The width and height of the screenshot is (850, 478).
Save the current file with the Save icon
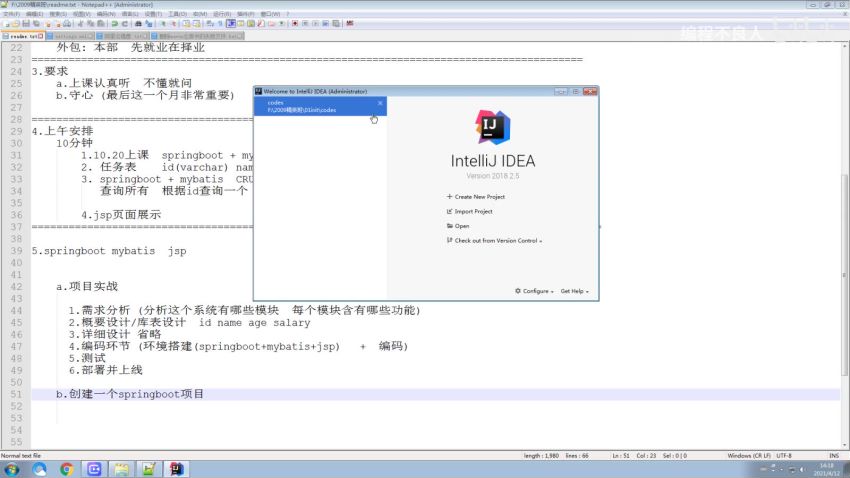point(26,24)
